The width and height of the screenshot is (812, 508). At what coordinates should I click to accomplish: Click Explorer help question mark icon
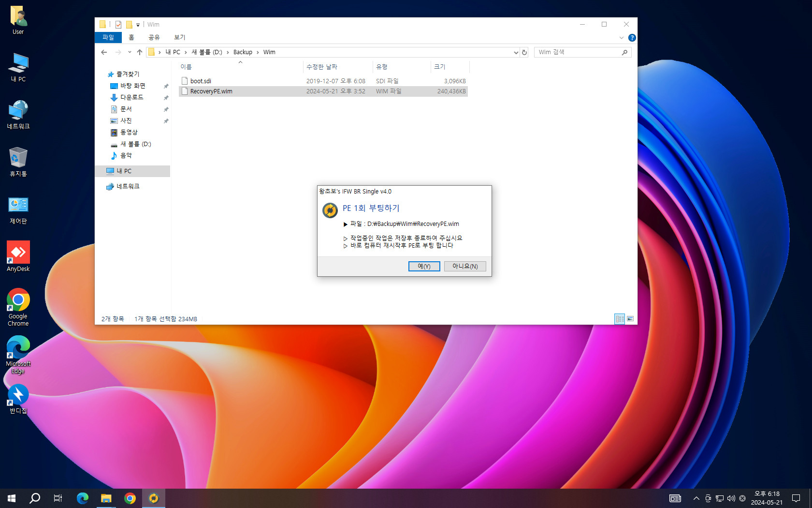point(632,38)
